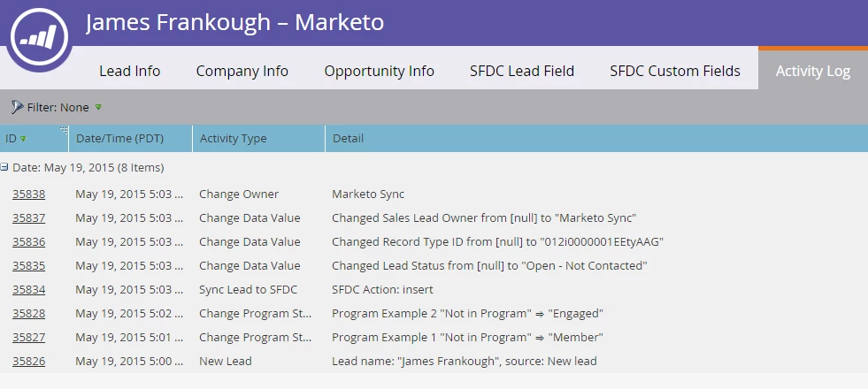The width and height of the screenshot is (868, 389).
Task: Open activity ID 35827 link
Action: coord(29,337)
